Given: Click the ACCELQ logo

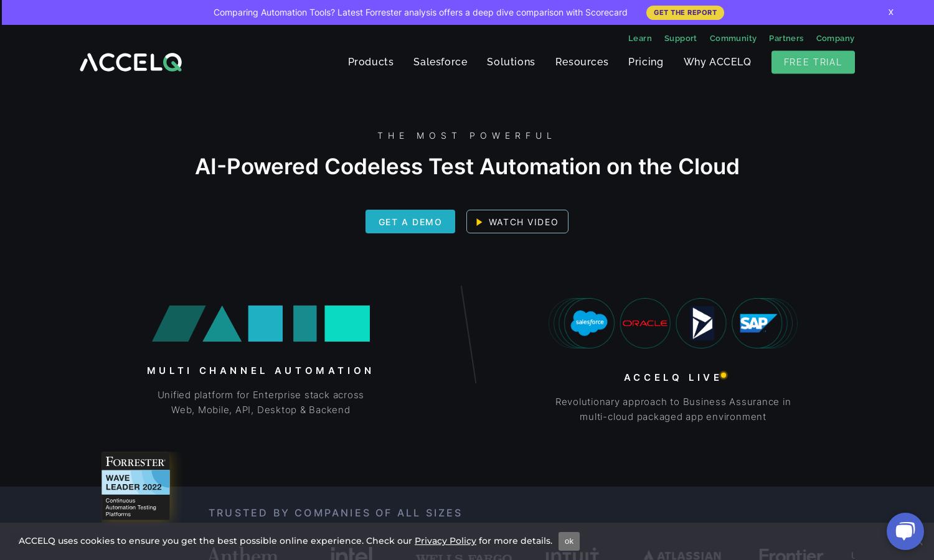Looking at the screenshot, I should point(131,62).
